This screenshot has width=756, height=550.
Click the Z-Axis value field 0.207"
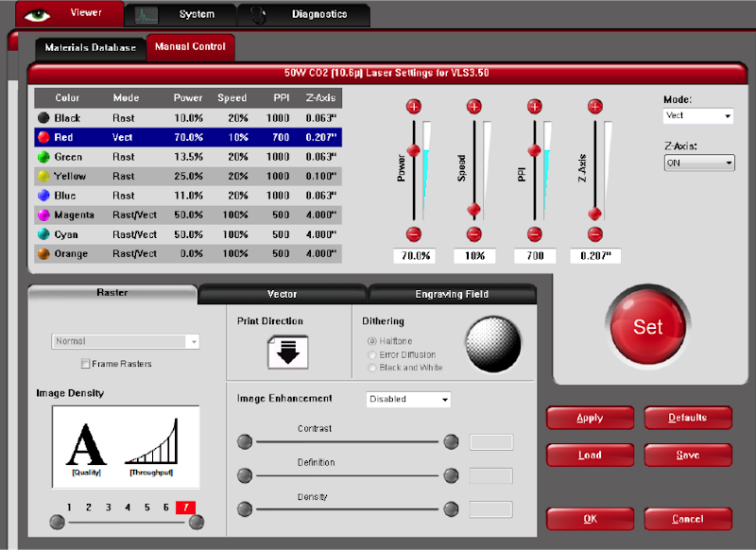pyautogui.click(x=595, y=256)
